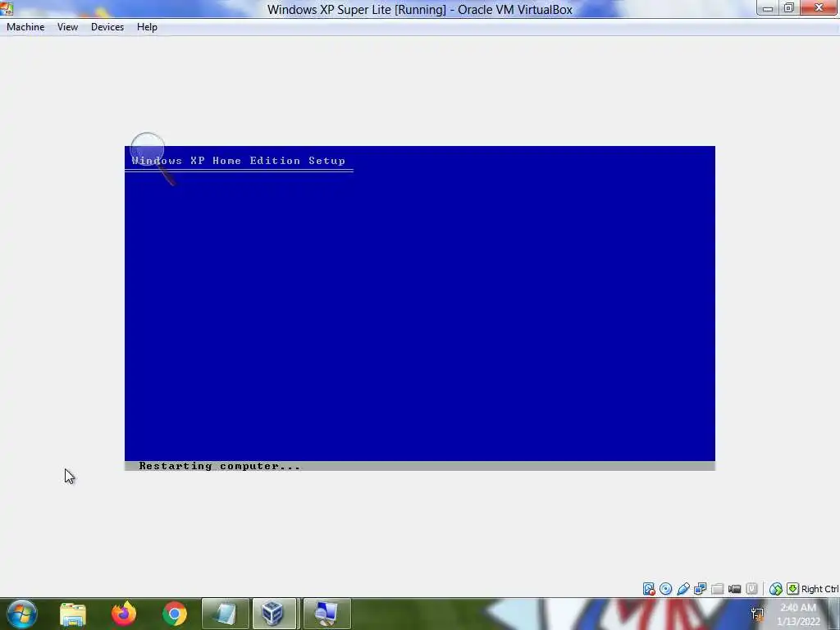Image resolution: width=840 pixels, height=630 pixels.
Task: Click the Show Desktop button
Action: coord(834,614)
